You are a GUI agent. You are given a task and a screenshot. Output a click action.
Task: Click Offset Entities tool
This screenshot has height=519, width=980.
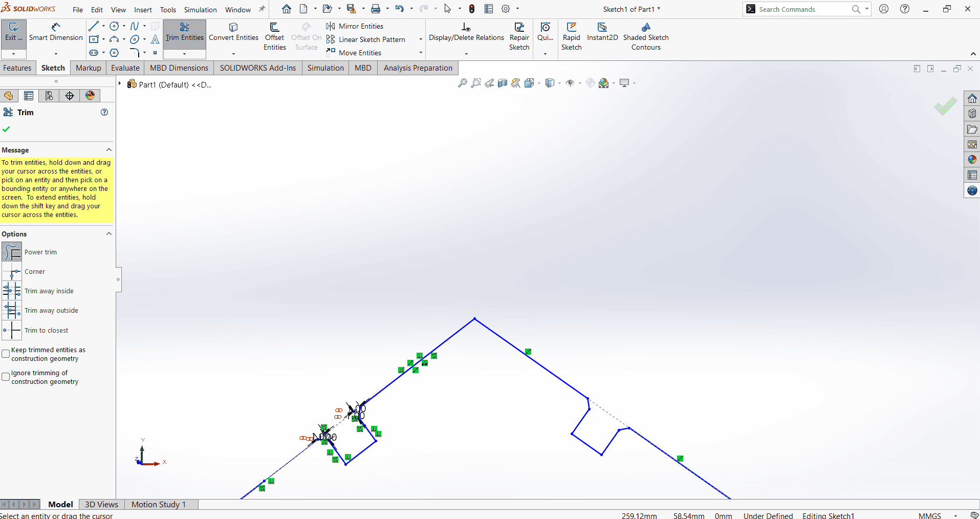[275, 36]
